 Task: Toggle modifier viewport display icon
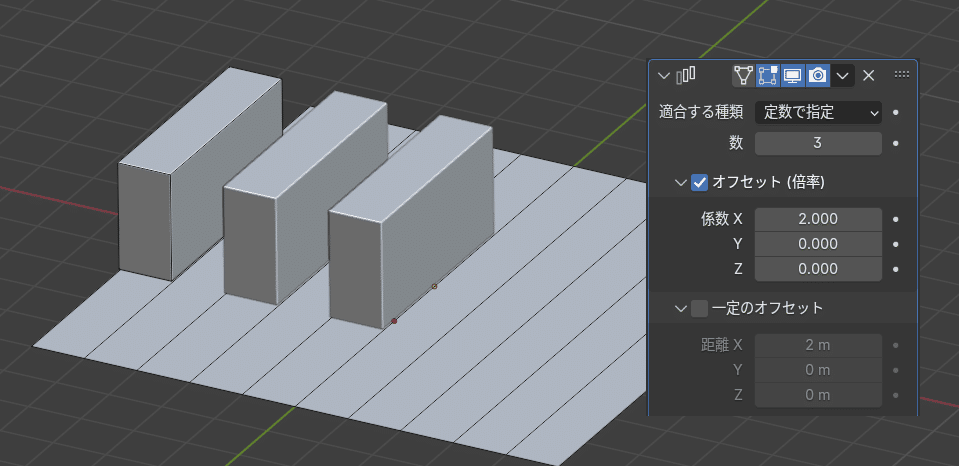click(793, 75)
